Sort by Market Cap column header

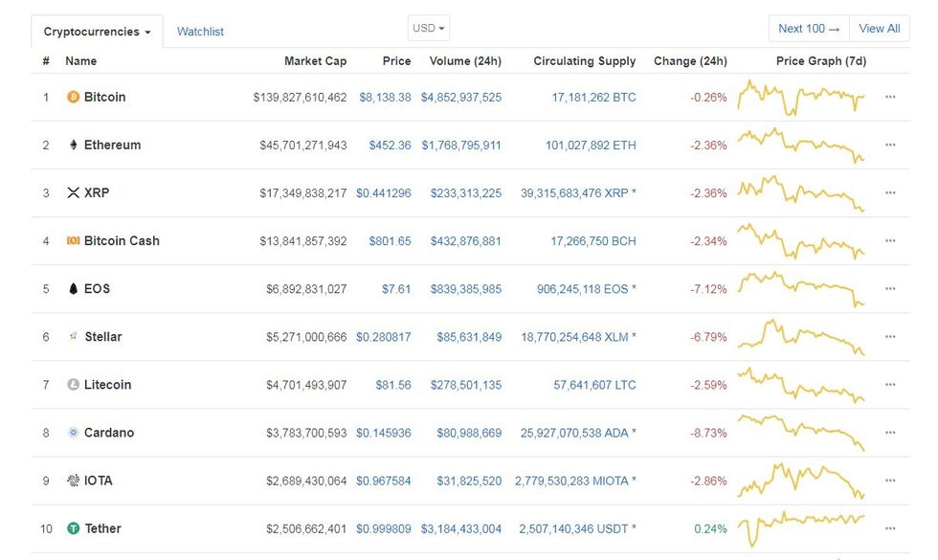pyautogui.click(x=315, y=61)
